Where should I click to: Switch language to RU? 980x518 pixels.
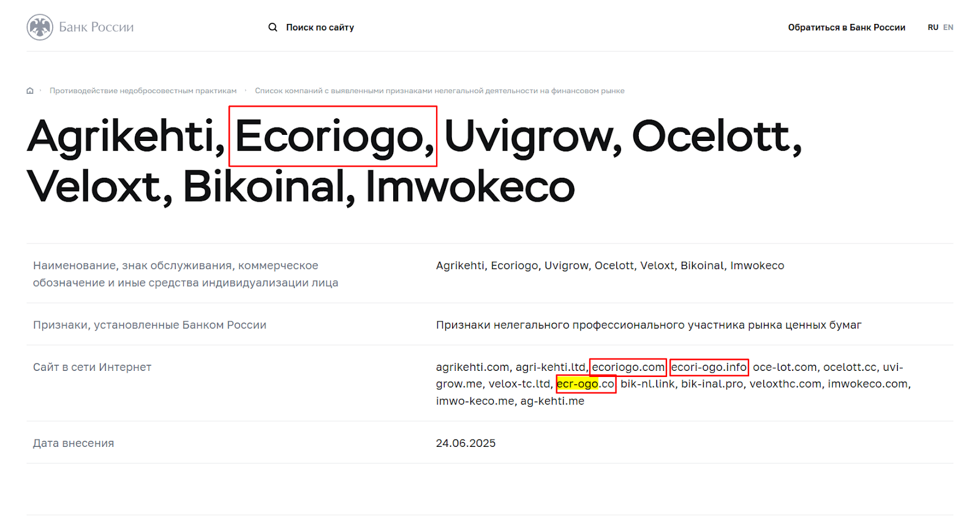933,27
